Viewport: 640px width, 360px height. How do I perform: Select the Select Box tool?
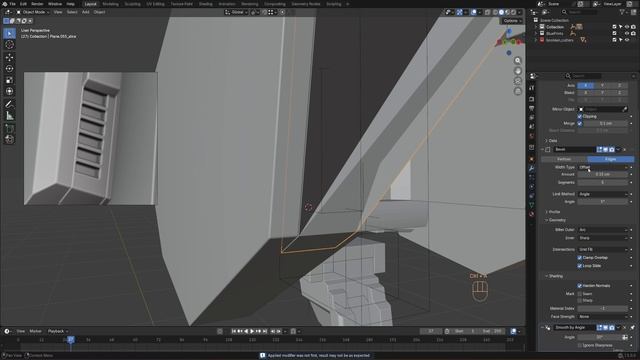[9, 33]
